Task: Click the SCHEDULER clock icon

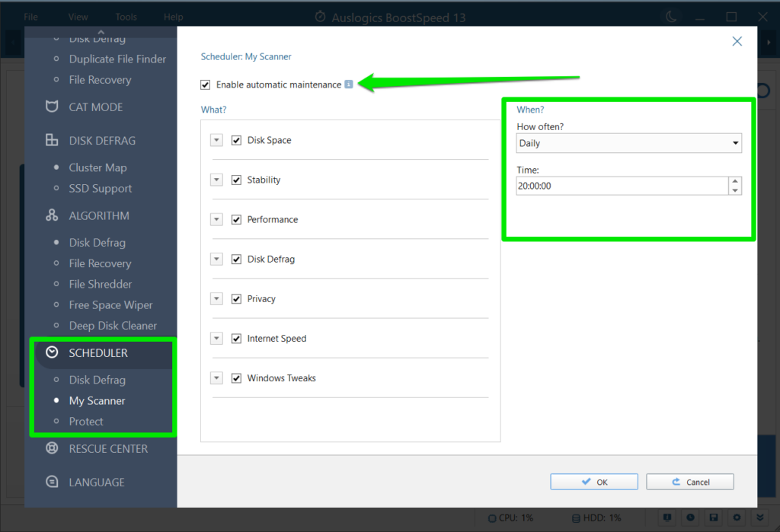Action: 52,352
